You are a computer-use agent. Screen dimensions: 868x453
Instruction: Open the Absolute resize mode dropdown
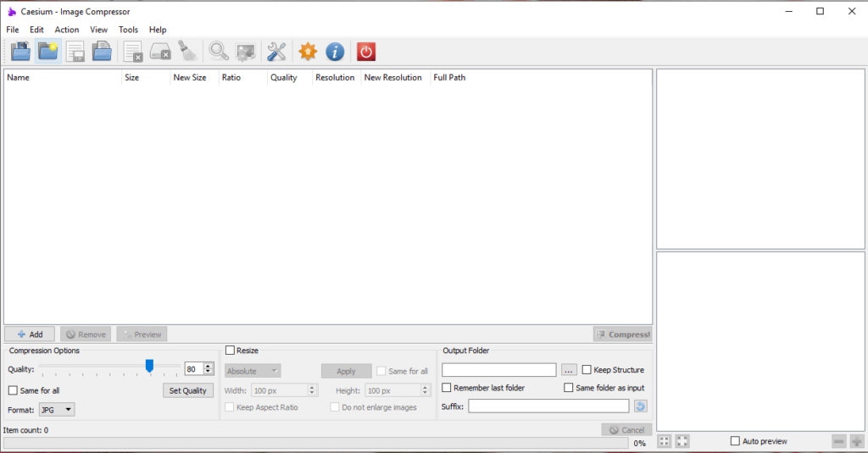pos(253,371)
